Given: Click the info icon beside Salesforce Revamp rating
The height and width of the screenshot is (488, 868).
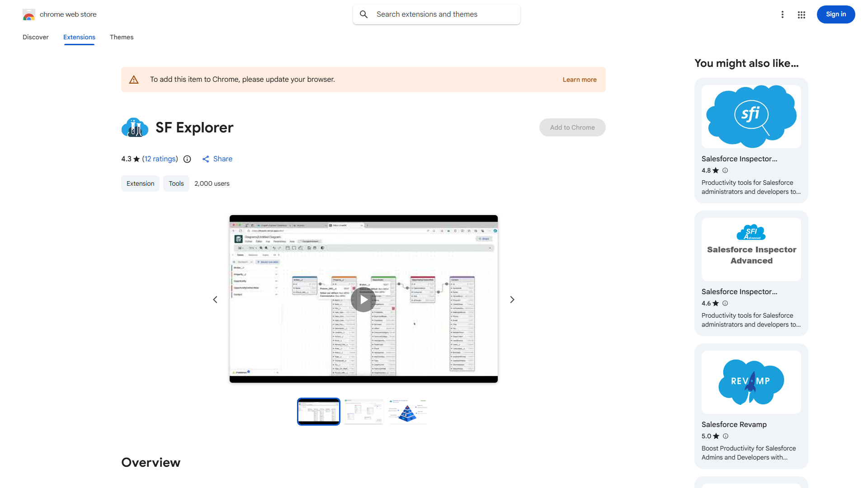Looking at the screenshot, I should pos(726,436).
